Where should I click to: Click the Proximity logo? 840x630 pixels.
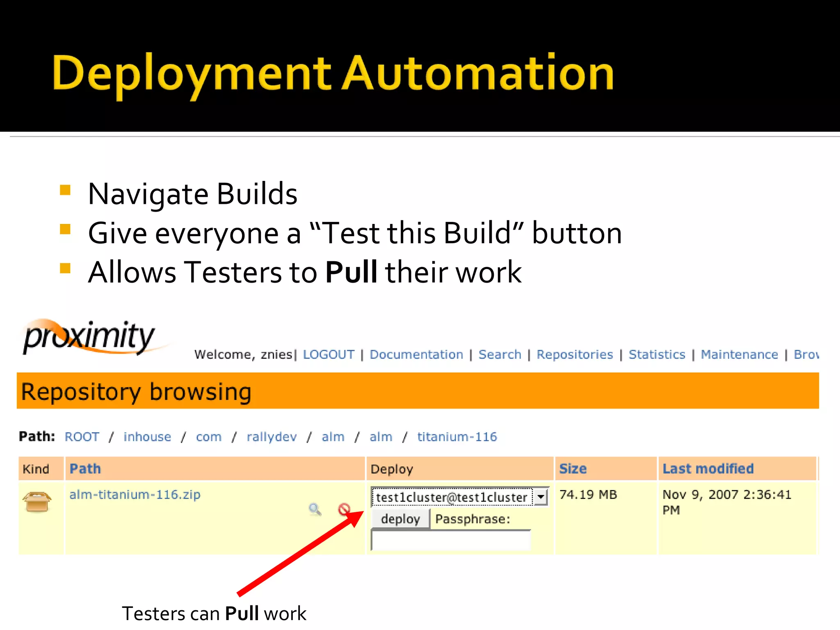(89, 337)
